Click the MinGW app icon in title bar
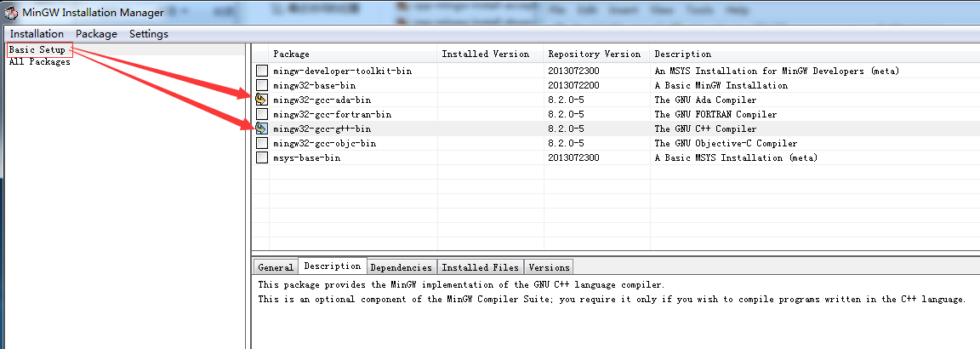The image size is (980, 349). coord(10,13)
